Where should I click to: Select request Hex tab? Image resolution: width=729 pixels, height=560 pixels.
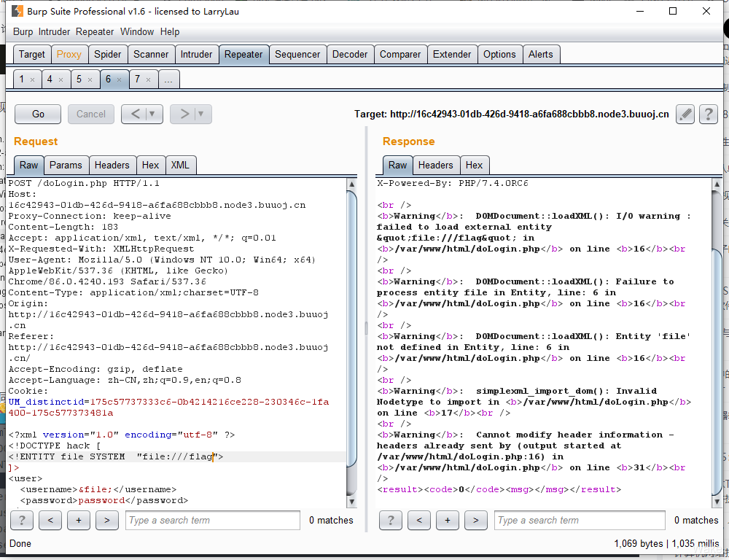[151, 165]
